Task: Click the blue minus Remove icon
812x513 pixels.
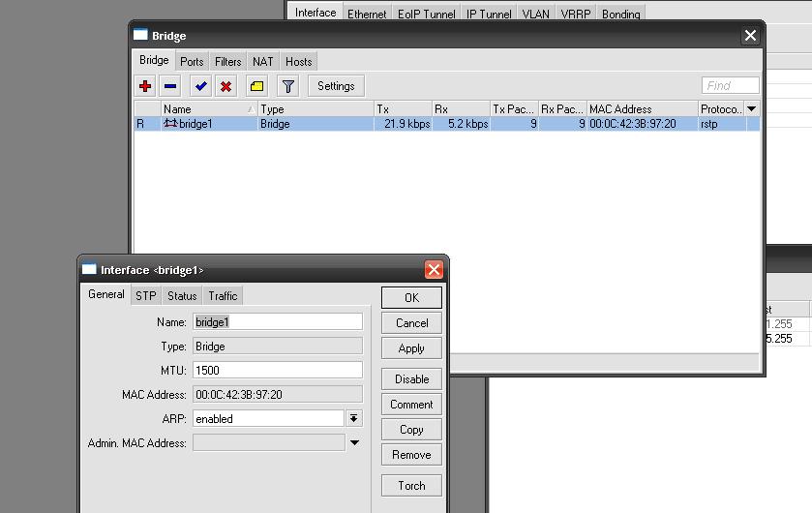Action: [170, 86]
